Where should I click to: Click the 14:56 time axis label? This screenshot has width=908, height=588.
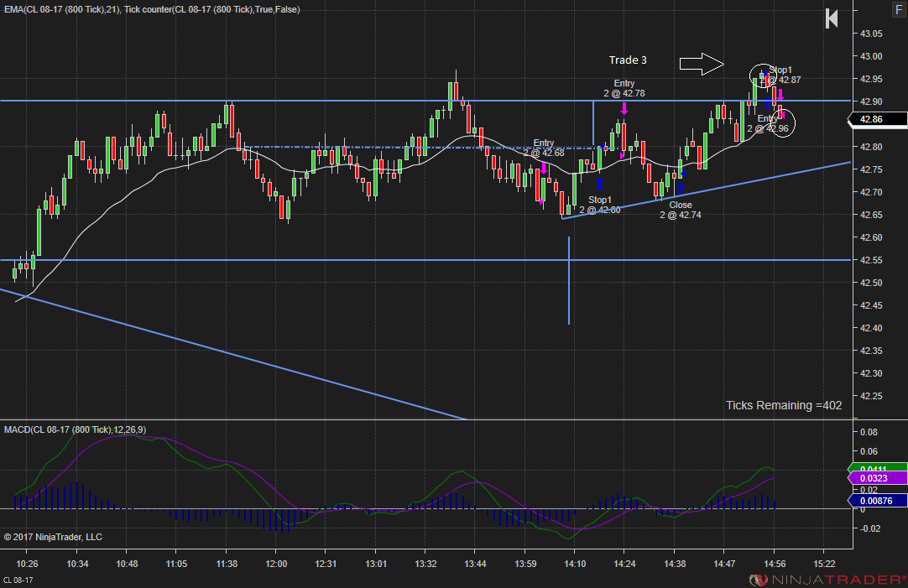775,564
